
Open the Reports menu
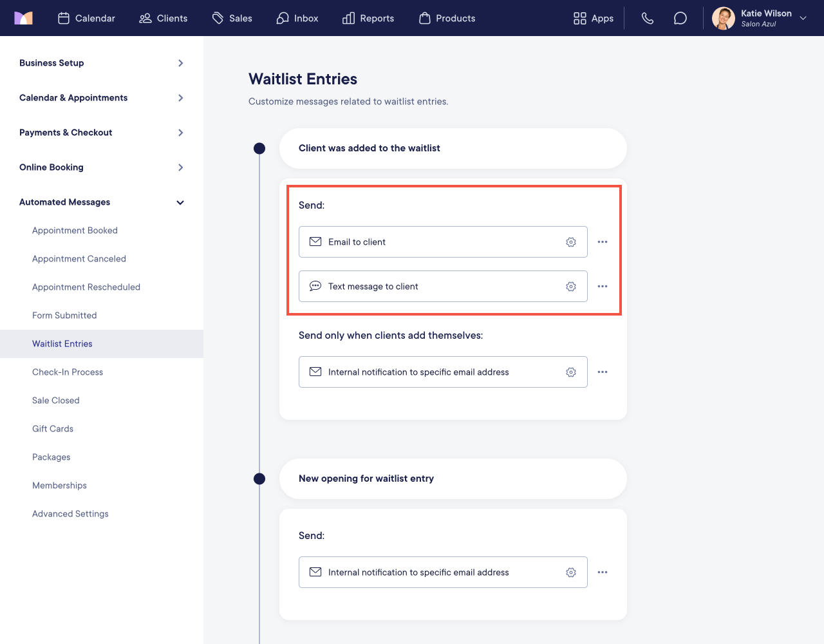pos(368,18)
